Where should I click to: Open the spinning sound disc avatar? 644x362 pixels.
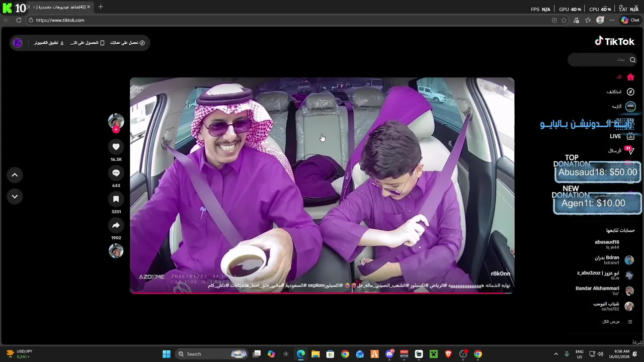pos(116,251)
